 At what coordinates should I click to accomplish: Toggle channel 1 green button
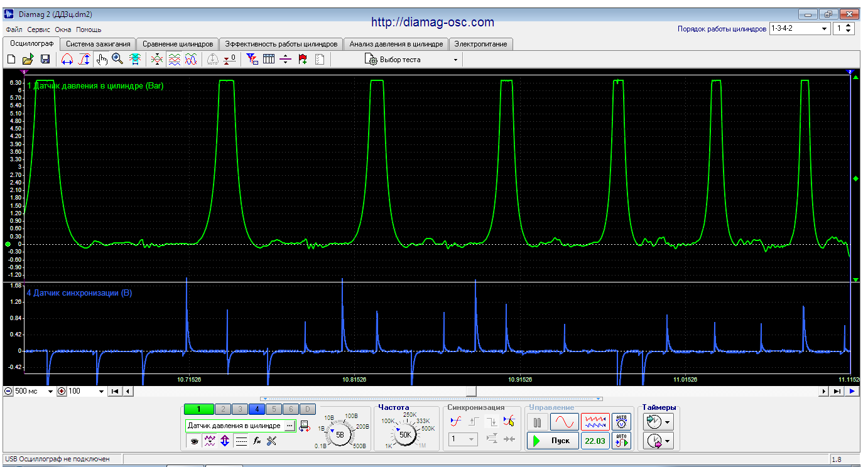(199, 409)
